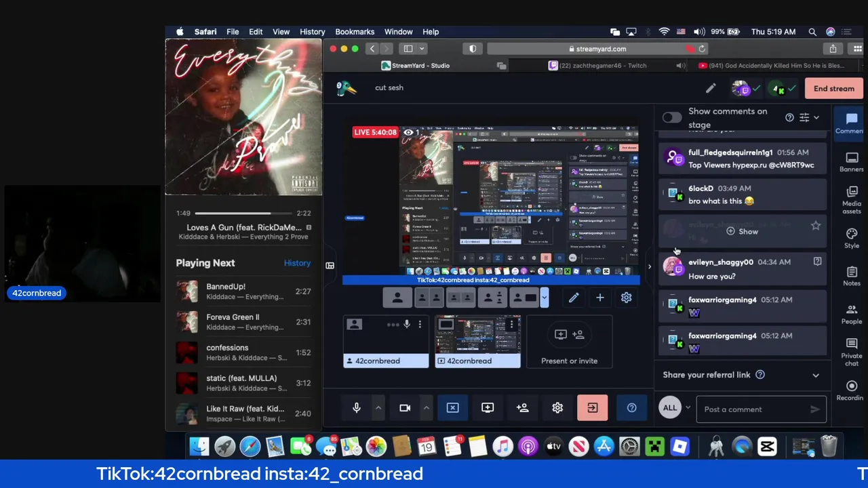Screen dimensions: 868x488
Task: Expand more layouts dropdown arrow
Action: [544, 298]
